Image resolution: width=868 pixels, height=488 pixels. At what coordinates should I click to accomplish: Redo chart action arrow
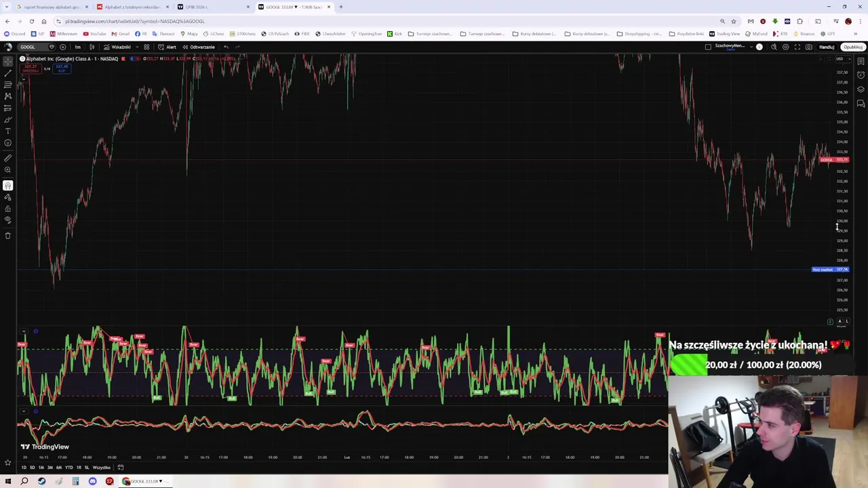click(237, 47)
